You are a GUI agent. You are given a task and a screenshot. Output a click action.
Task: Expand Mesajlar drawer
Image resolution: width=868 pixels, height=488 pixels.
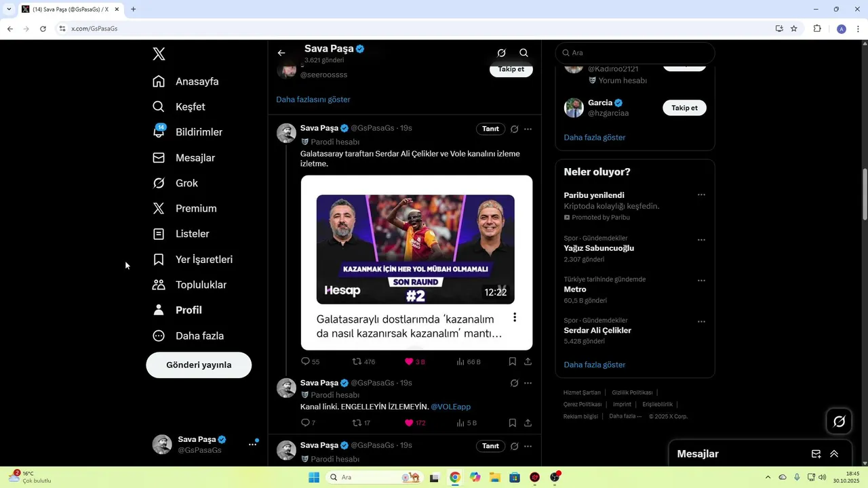pyautogui.click(x=834, y=454)
